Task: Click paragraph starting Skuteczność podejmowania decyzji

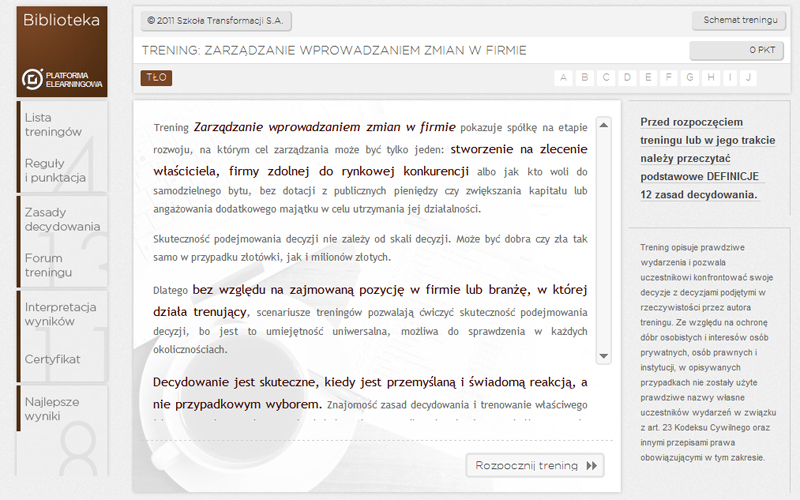Action: click(370, 248)
